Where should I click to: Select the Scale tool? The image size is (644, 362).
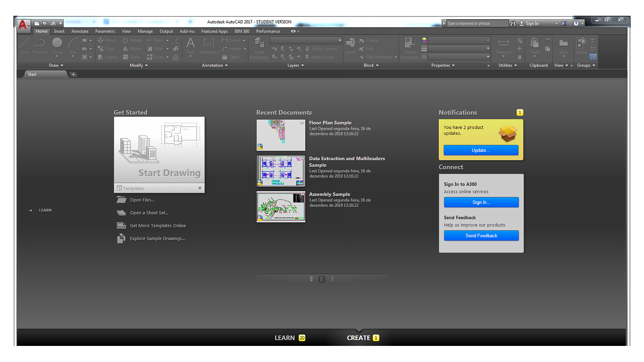(x=131, y=57)
